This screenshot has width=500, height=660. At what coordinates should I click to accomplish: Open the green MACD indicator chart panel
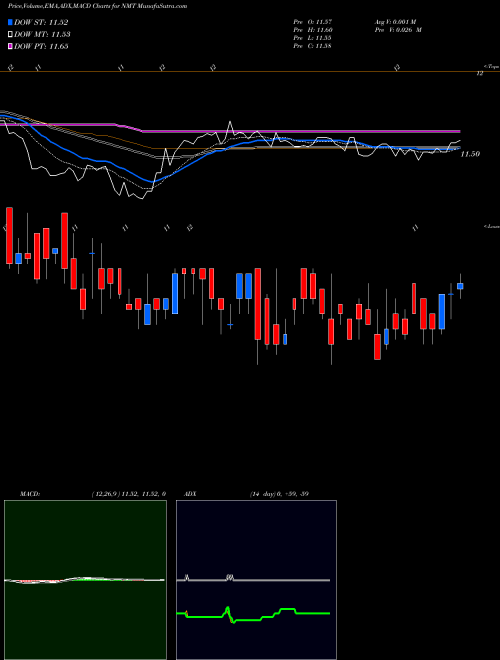point(85,580)
